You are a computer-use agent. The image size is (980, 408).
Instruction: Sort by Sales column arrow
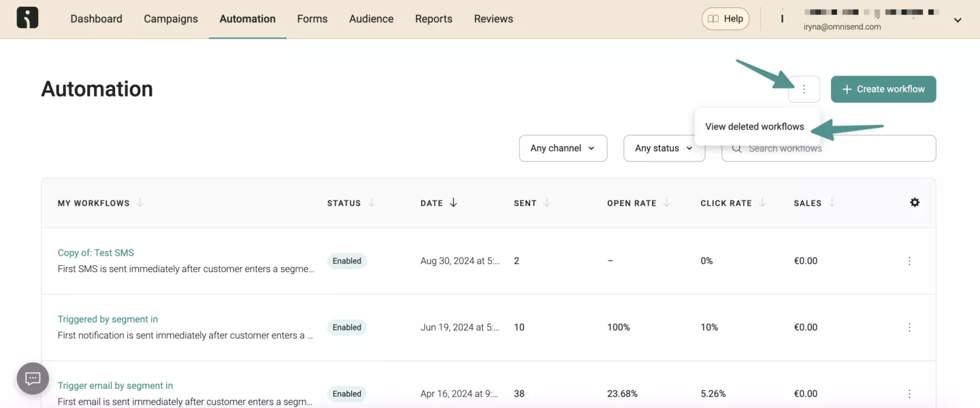(x=832, y=203)
